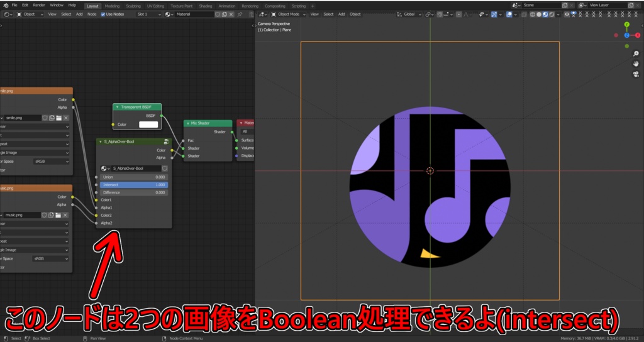
Task: Open the Render menu
Action: pos(39,5)
